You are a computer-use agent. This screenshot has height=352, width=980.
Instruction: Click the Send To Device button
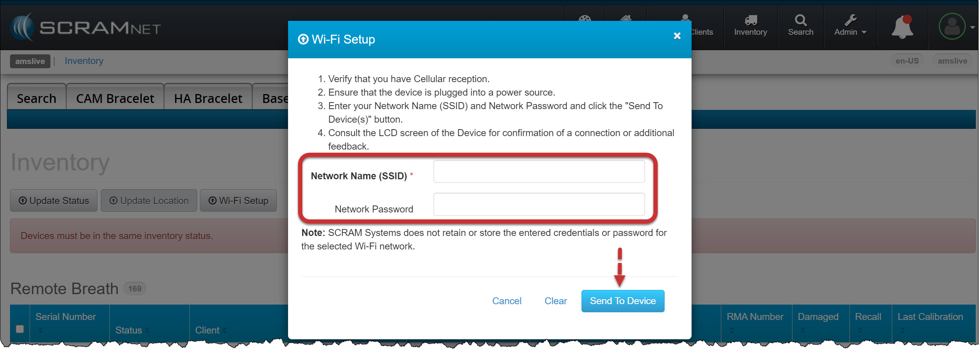(x=622, y=301)
